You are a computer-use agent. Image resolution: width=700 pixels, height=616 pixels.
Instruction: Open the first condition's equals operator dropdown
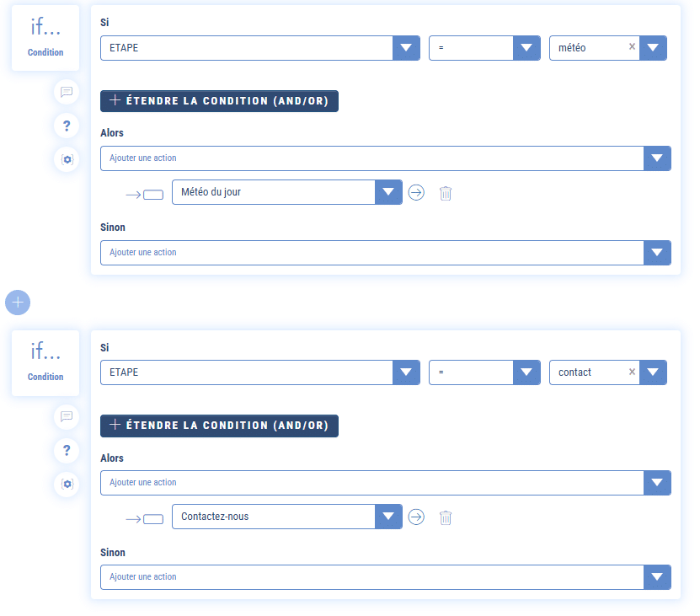(526, 48)
